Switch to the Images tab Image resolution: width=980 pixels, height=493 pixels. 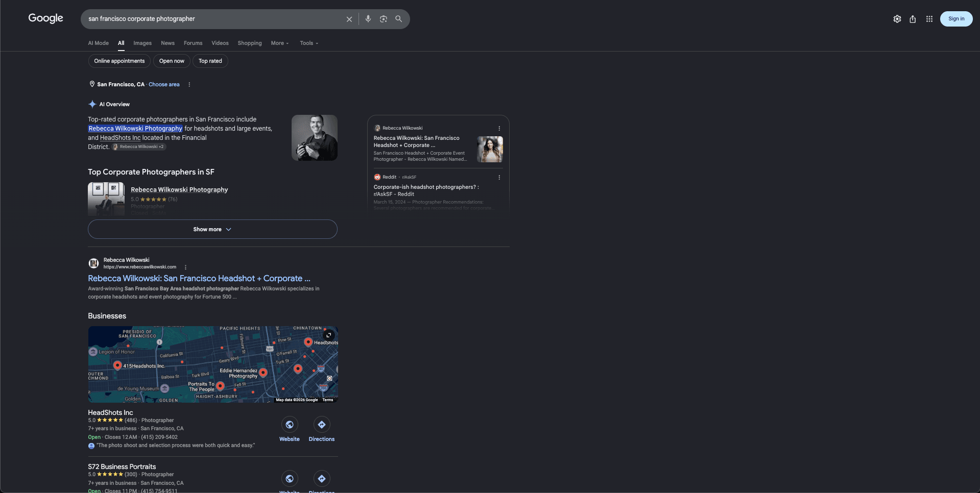[x=142, y=43]
